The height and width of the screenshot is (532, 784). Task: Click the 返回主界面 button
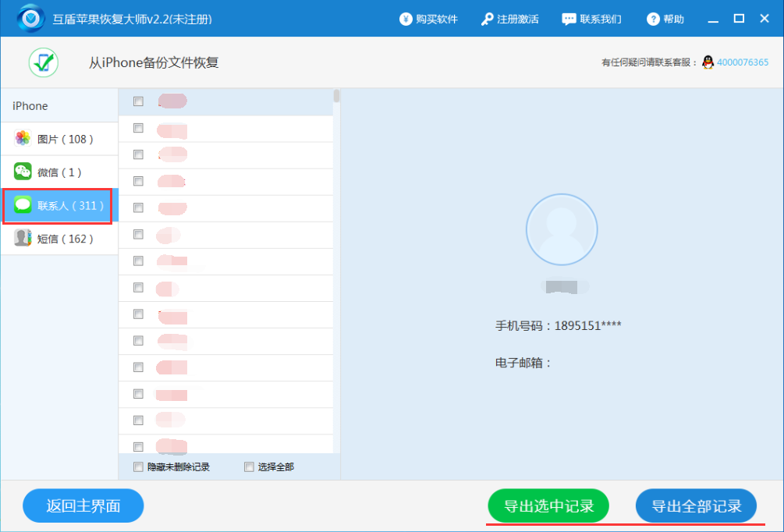coord(83,505)
